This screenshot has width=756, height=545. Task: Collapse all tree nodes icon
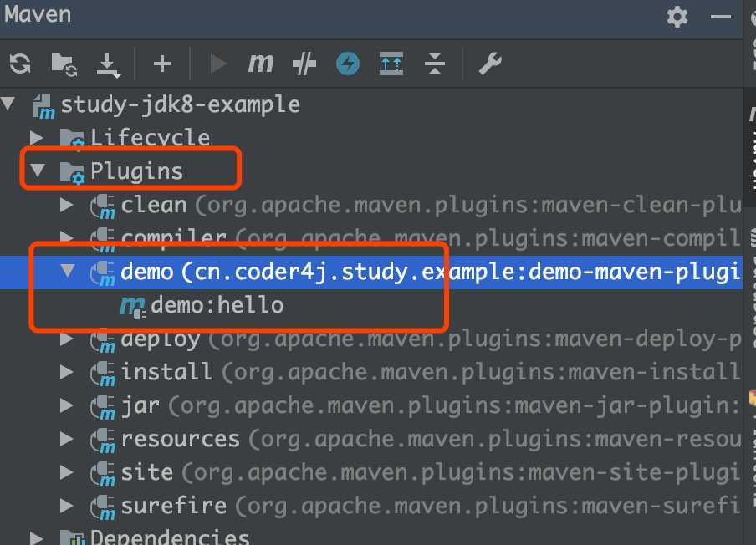(434, 64)
